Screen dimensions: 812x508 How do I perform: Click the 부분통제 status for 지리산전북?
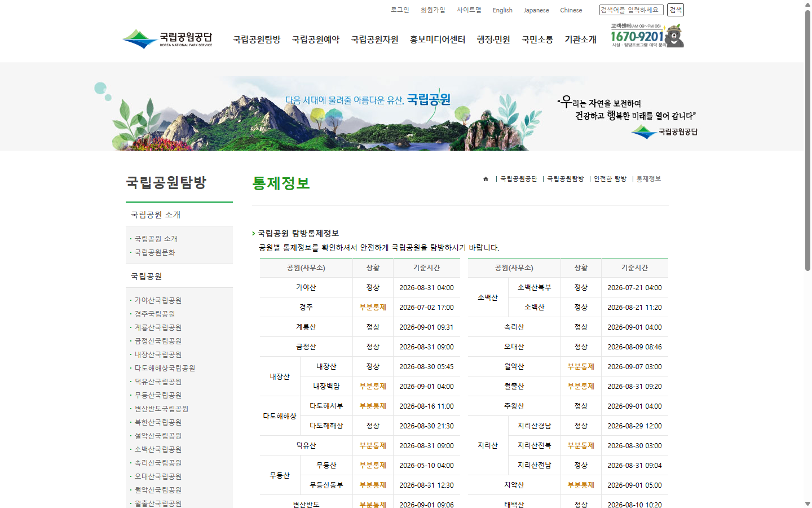click(x=581, y=445)
